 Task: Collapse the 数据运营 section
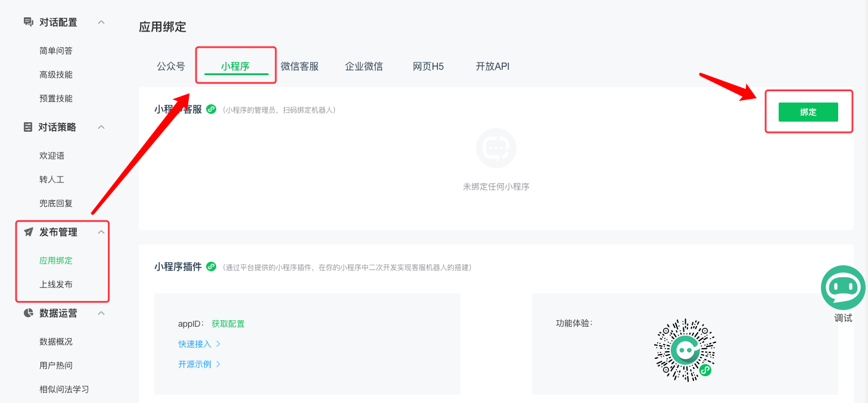(x=101, y=313)
